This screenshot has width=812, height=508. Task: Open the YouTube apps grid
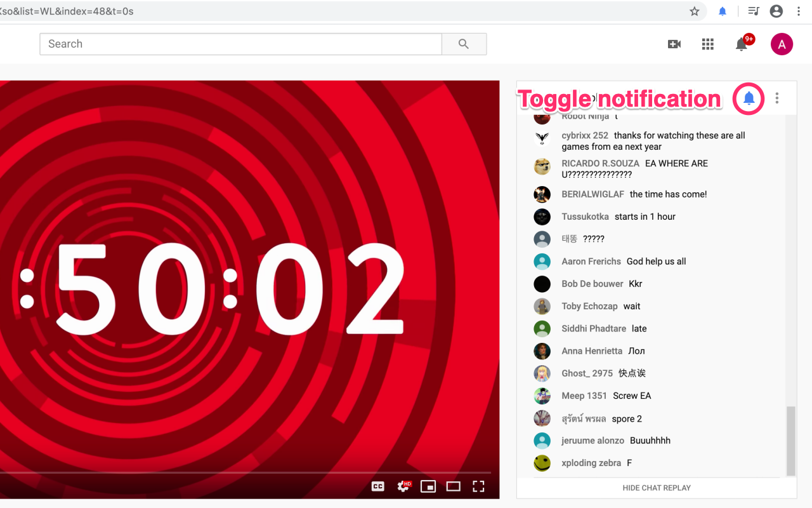[x=708, y=44]
